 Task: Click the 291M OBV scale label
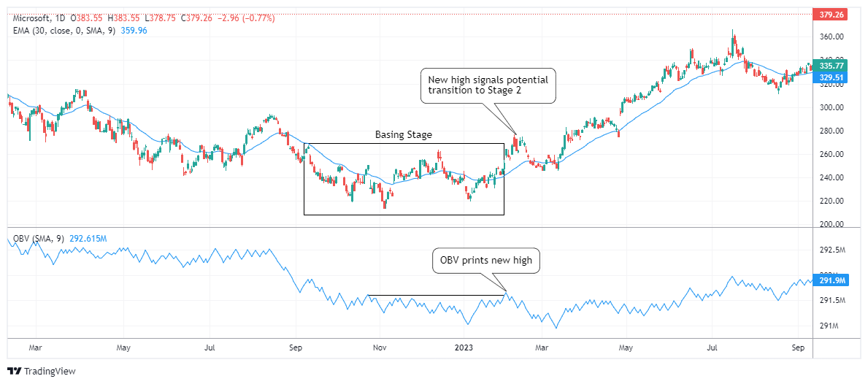click(x=829, y=326)
